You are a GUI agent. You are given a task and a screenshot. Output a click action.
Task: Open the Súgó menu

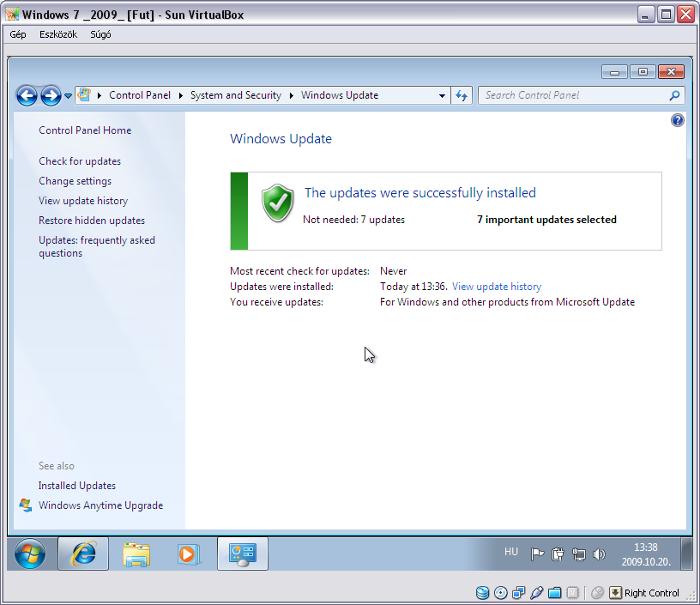(100, 34)
